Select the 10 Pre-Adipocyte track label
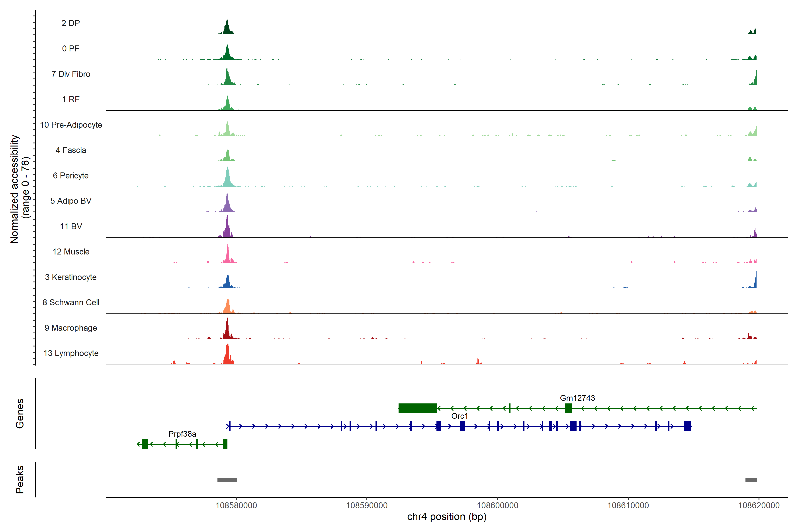Screen dimensions: 798x532 [x=70, y=125]
